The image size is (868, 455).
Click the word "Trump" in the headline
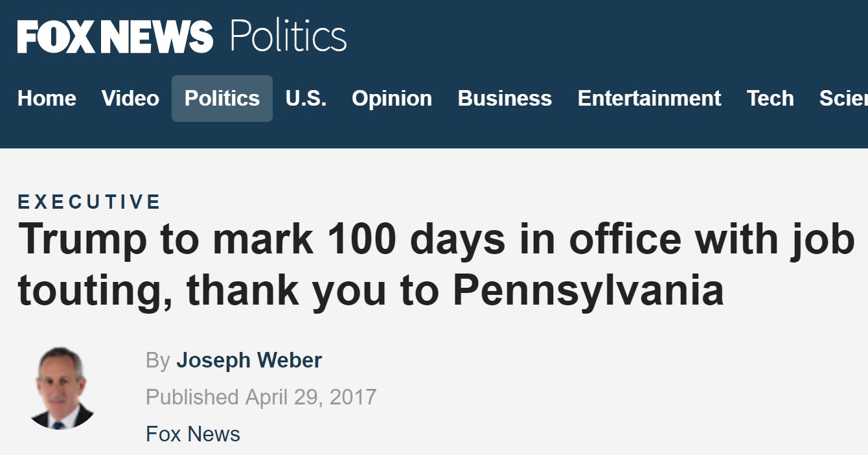click(x=83, y=239)
